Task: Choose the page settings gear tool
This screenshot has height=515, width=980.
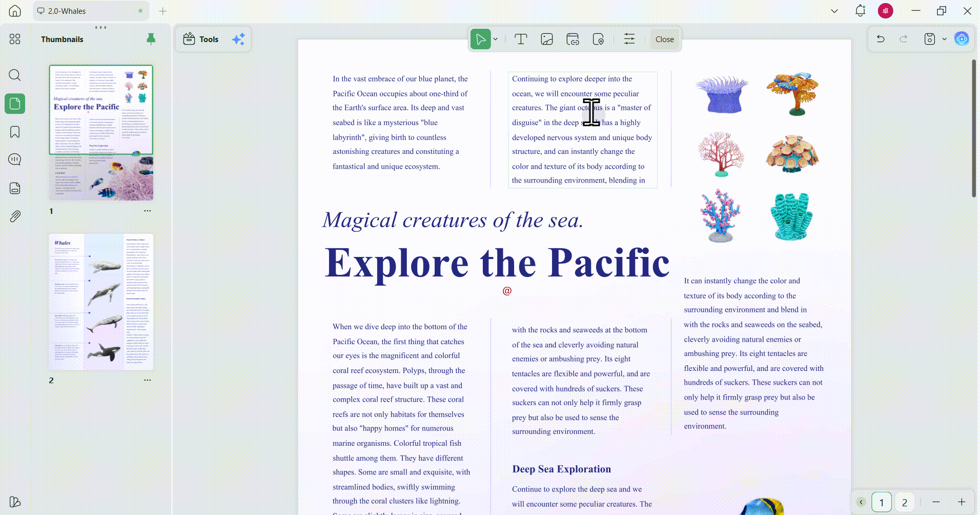Action: click(x=598, y=39)
